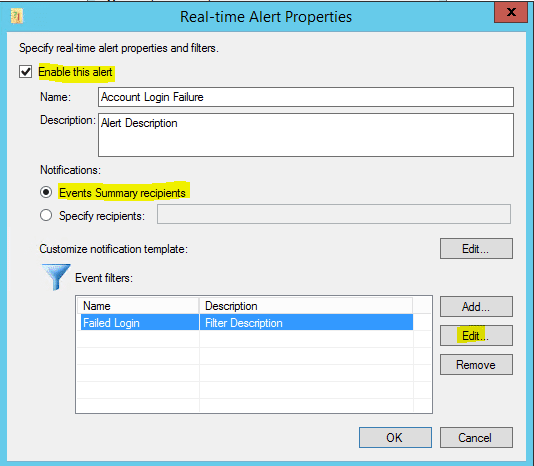Click the Name field with Account Login Failure
The height and width of the screenshot is (466, 534).
coord(306,97)
